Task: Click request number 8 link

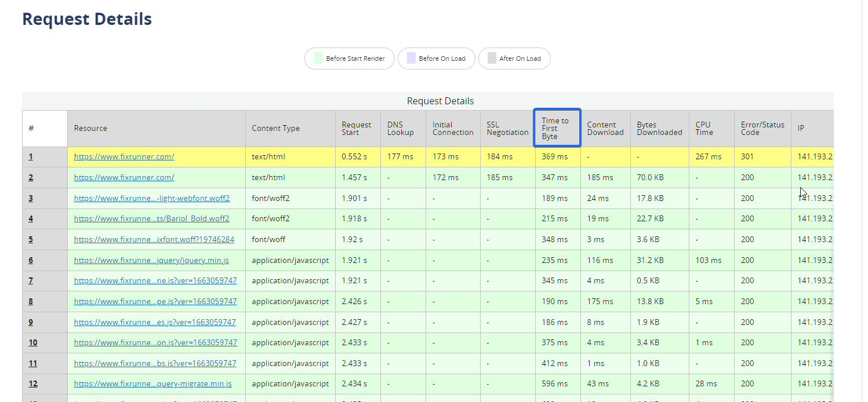Action: point(31,301)
